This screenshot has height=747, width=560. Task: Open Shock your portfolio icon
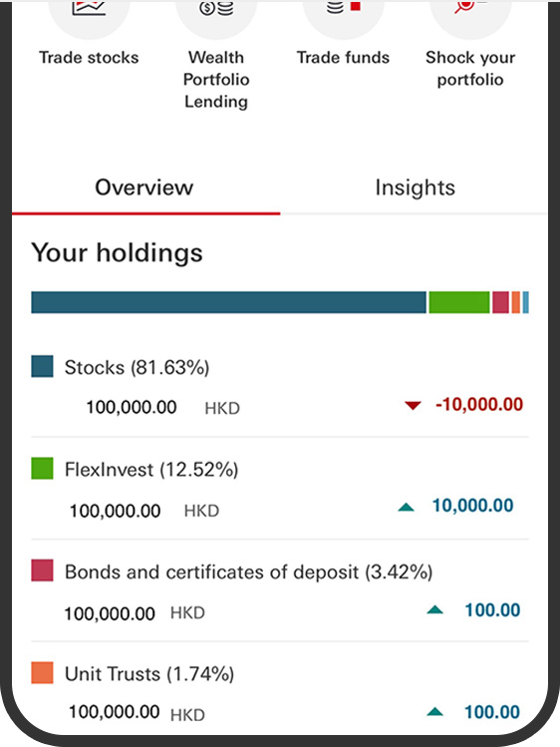pos(470,14)
